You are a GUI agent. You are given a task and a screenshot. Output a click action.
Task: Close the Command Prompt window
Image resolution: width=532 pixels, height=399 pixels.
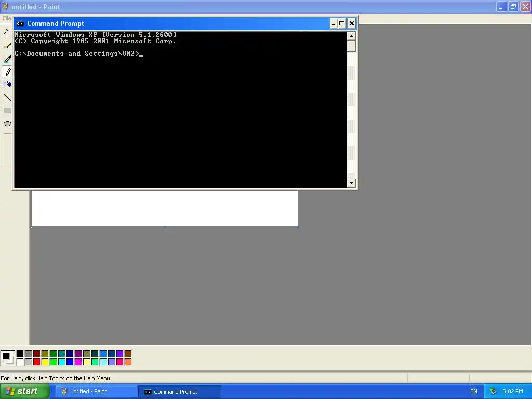(x=352, y=23)
